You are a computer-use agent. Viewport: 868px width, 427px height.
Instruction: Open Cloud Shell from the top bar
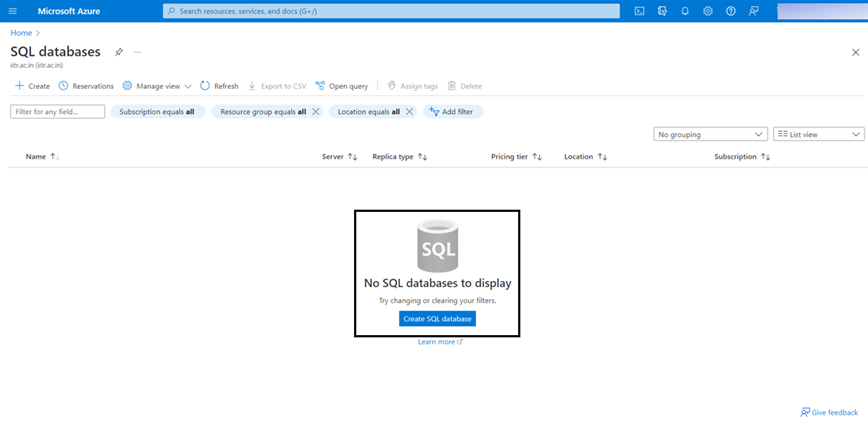point(639,11)
